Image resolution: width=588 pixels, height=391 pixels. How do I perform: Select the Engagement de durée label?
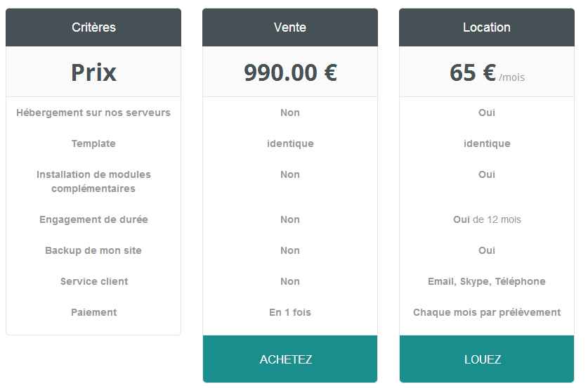(93, 219)
